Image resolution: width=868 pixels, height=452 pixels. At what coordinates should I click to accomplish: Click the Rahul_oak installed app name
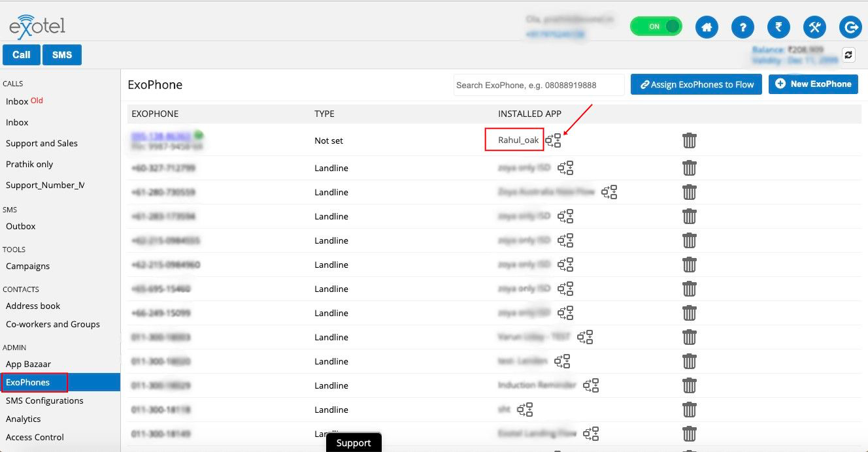pos(519,140)
